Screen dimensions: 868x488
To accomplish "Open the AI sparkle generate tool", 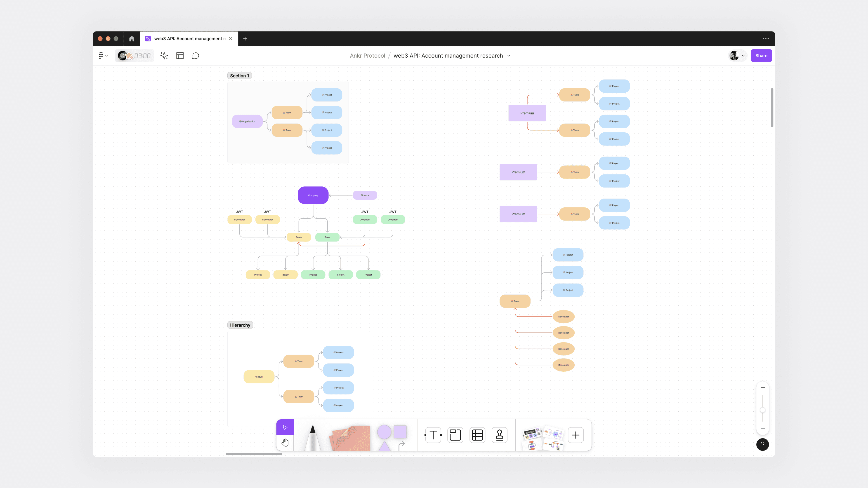I will pos(164,56).
